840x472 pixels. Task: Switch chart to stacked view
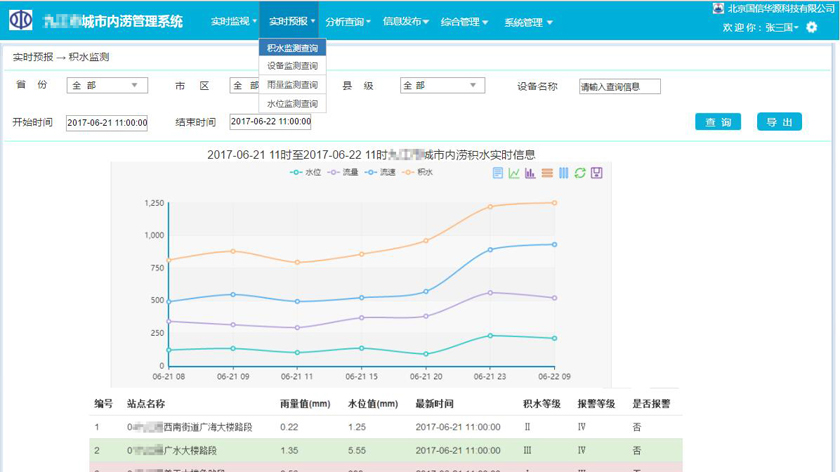click(x=547, y=173)
